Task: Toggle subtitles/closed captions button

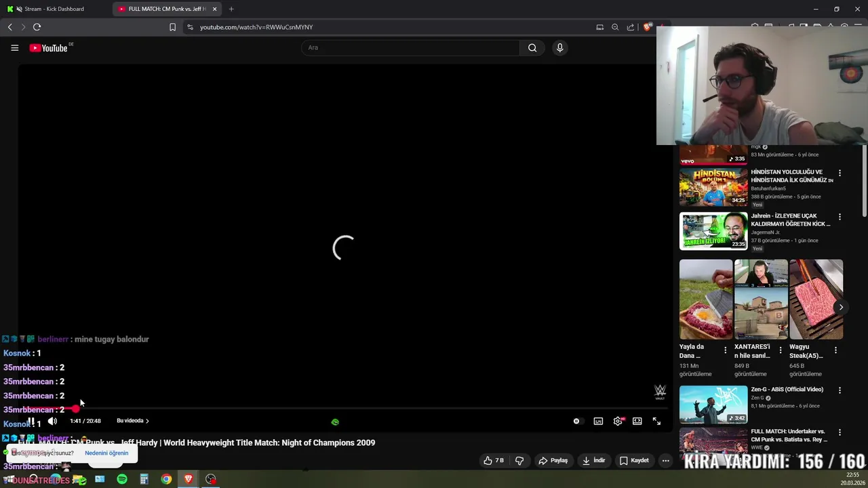Action: [x=598, y=421]
